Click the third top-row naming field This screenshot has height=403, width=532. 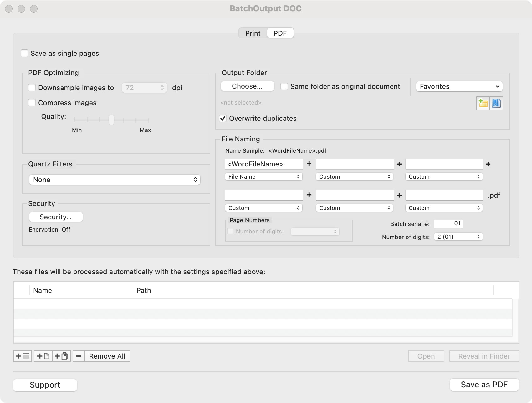pos(444,164)
